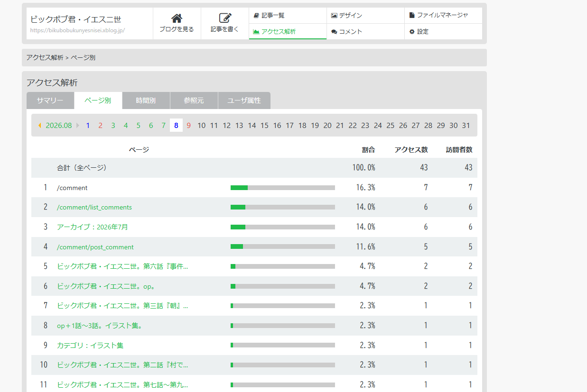The height and width of the screenshot is (392, 587).
Task: Select highlighted day 8 in the date bar
Action: point(176,126)
